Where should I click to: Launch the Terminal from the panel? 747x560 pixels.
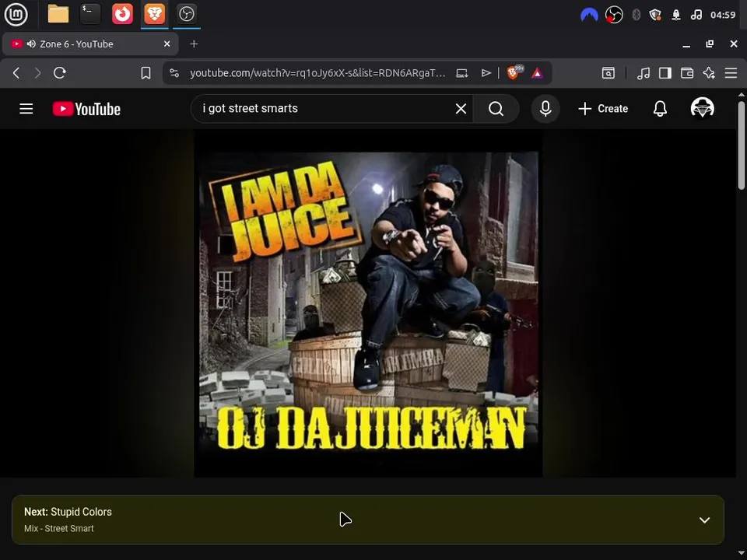point(90,14)
